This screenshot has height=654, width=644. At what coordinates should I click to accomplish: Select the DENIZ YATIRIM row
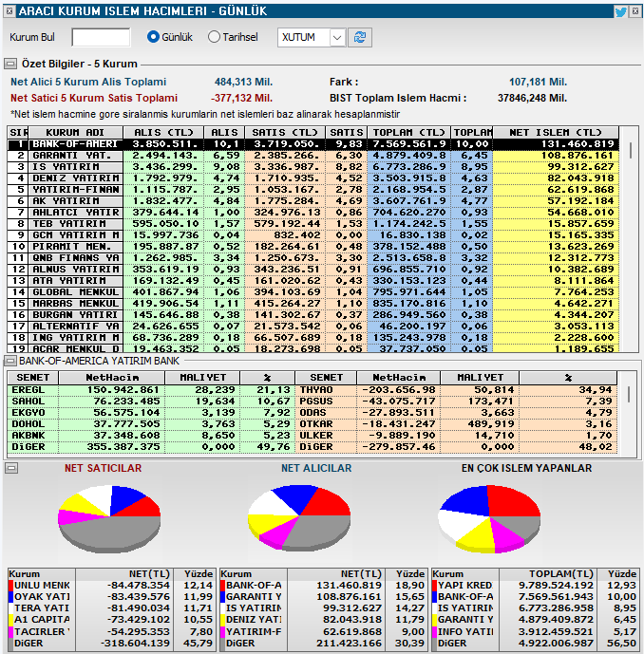pos(313,178)
